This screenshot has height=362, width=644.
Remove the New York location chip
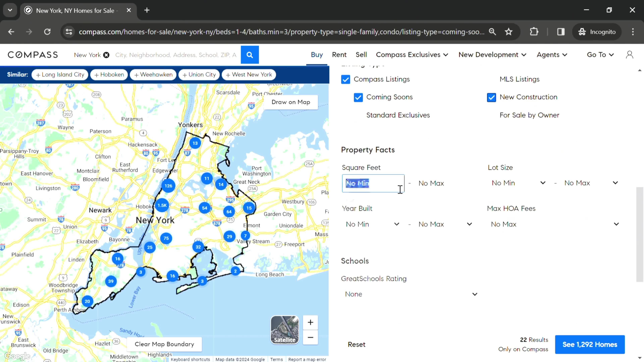point(106,55)
